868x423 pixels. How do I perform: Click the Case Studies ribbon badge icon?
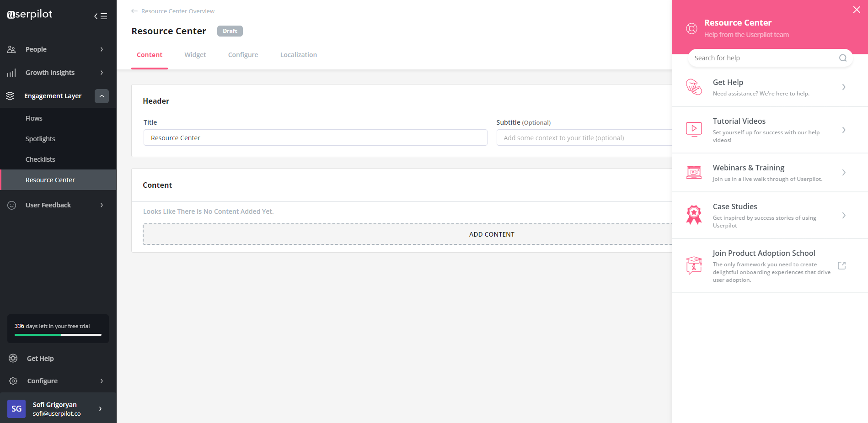tap(694, 215)
